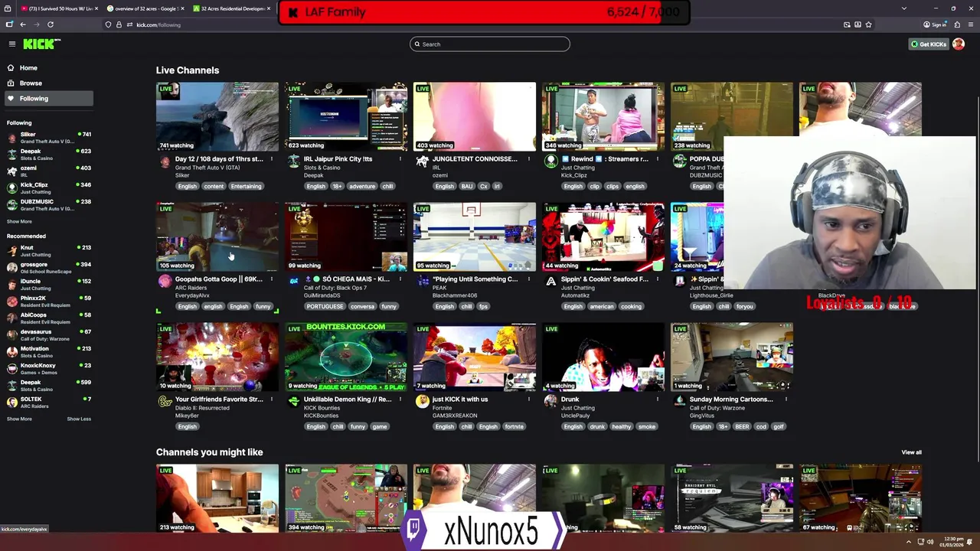Click the Windows taskbar speaker volume icon
The height and width of the screenshot is (551, 980).
coord(930,542)
